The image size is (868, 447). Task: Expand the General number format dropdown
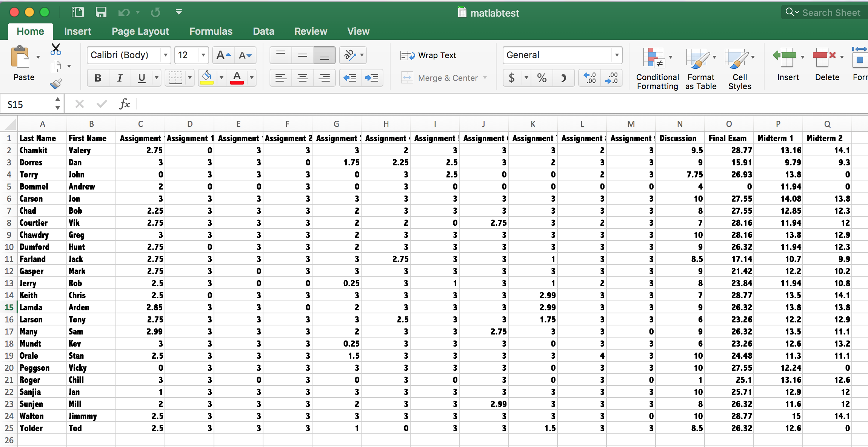pos(617,55)
